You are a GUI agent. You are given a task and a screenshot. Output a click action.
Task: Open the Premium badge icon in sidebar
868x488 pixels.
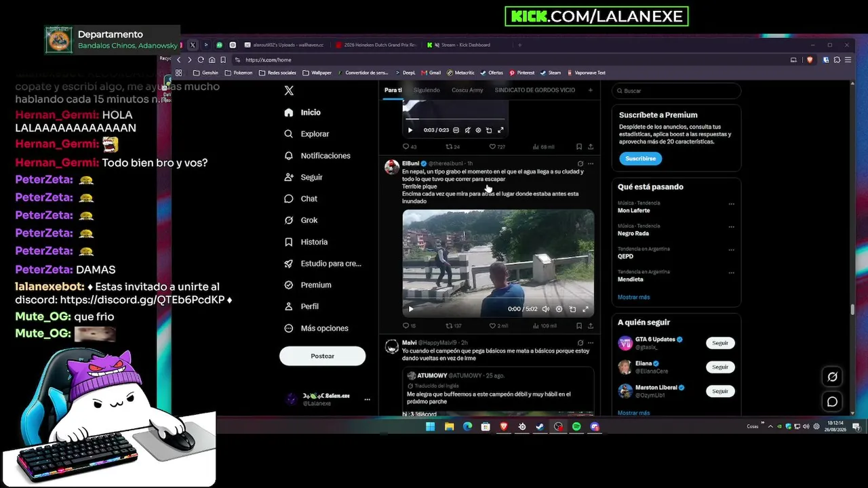[289, 285]
